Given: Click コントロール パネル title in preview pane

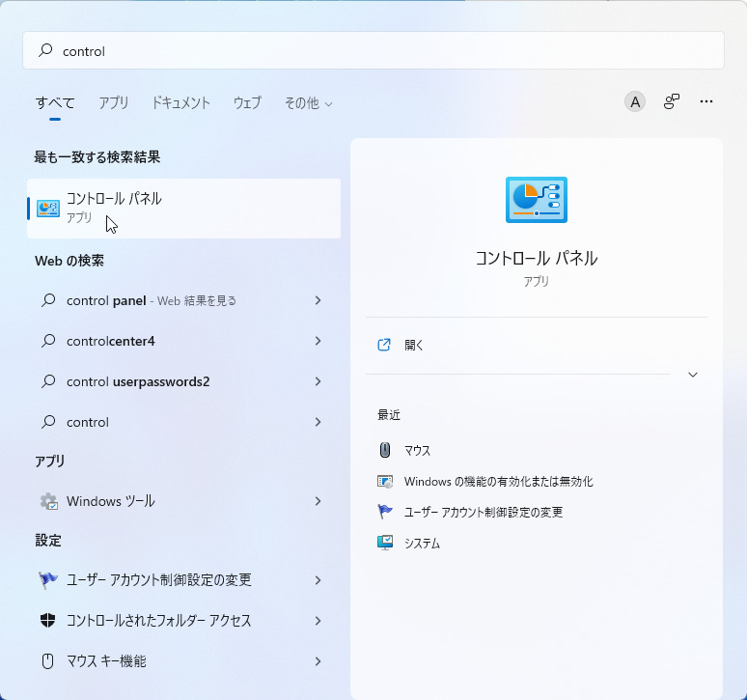Looking at the screenshot, I should coord(537,258).
